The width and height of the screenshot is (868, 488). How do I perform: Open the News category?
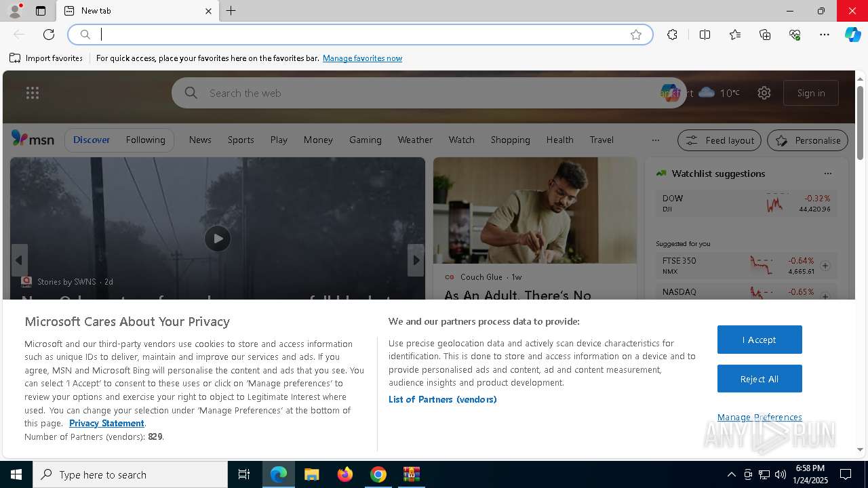(x=200, y=140)
